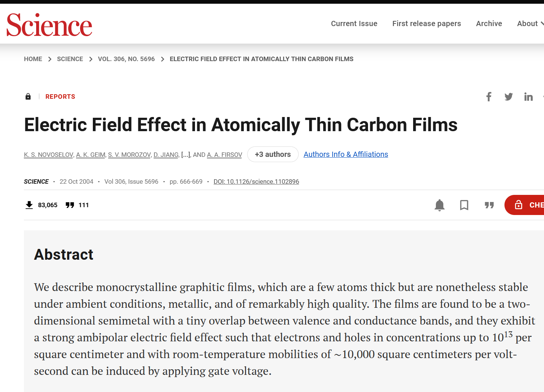This screenshot has height=392, width=544.
Task: Open the Science homepage logo
Action: point(49,24)
